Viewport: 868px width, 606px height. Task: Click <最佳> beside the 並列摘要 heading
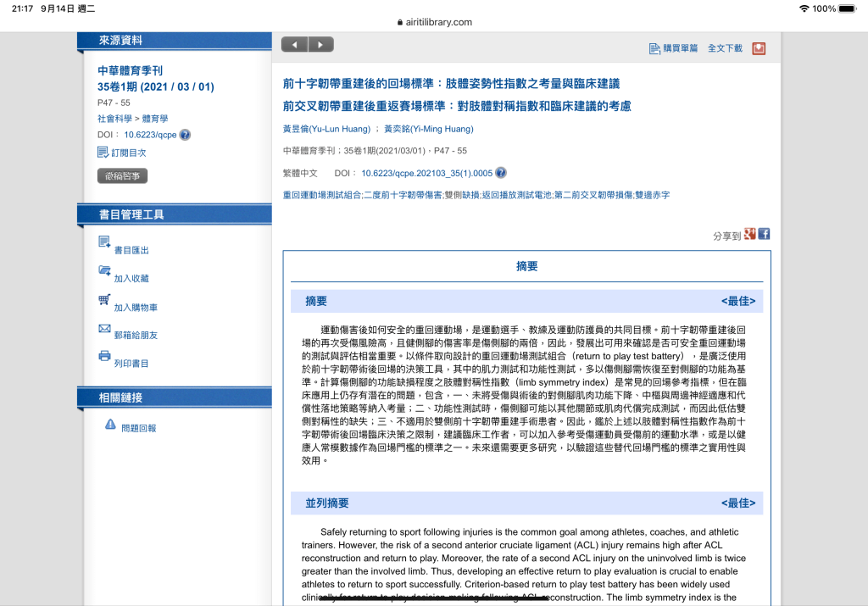point(737,503)
